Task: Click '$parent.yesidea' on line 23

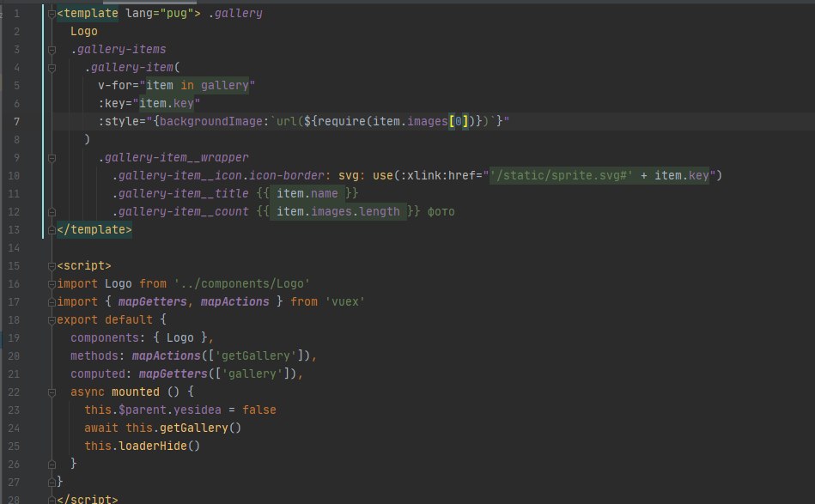Action: coord(169,410)
